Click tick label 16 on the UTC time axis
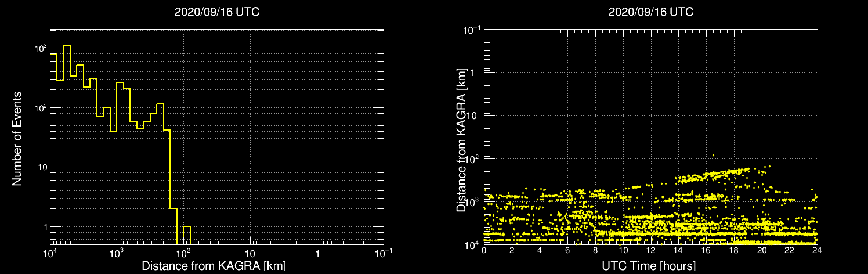The image size is (868, 274). tap(706, 251)
